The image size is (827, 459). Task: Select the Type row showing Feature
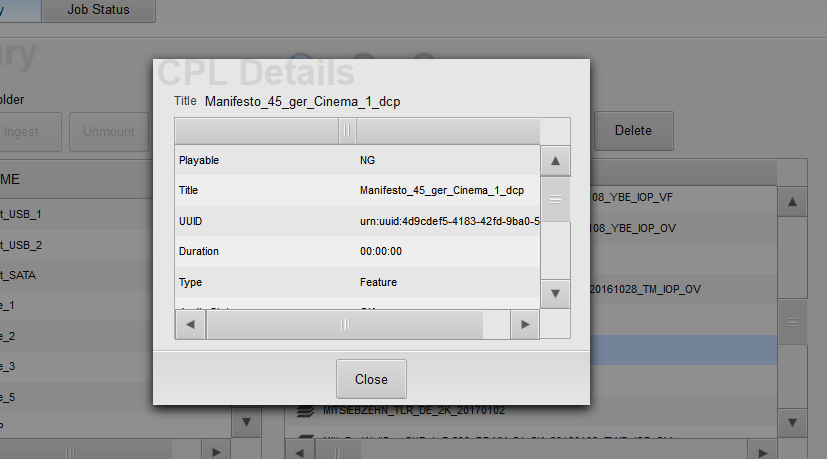point(357,282)
